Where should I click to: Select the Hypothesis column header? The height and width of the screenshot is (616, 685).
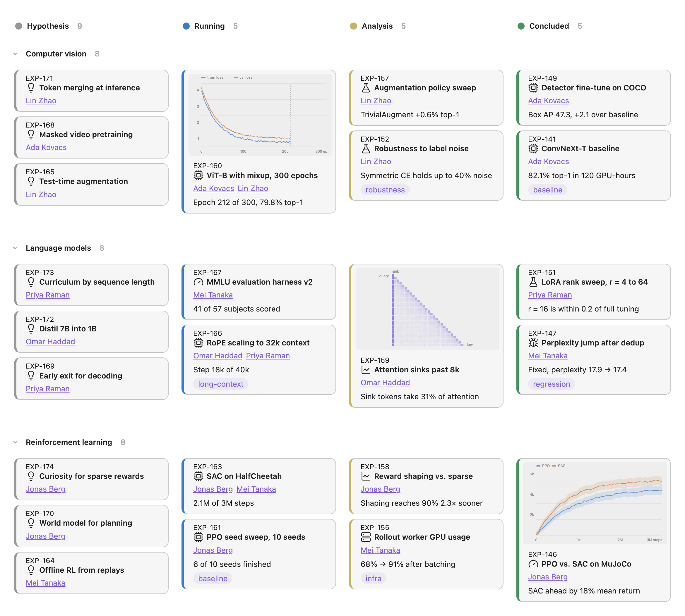tap(48, 26)
